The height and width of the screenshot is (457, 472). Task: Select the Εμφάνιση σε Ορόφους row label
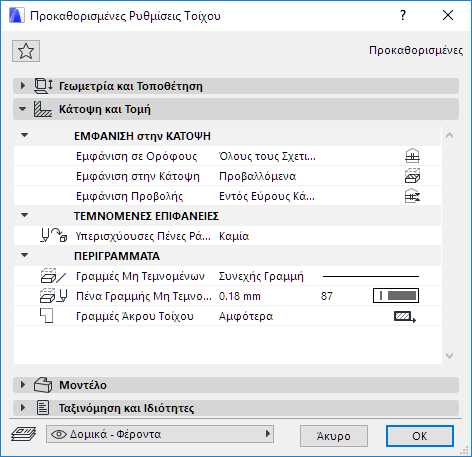coord(136,156)
